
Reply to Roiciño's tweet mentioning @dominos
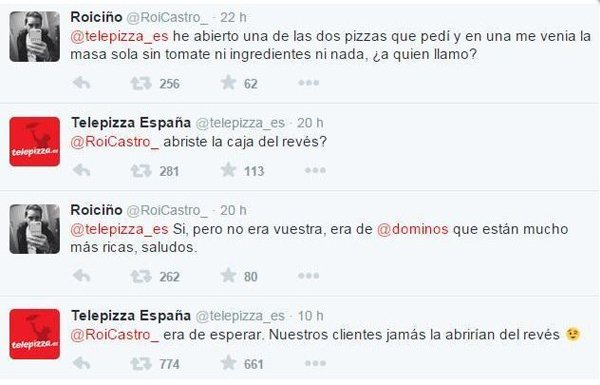pos(81,276)
